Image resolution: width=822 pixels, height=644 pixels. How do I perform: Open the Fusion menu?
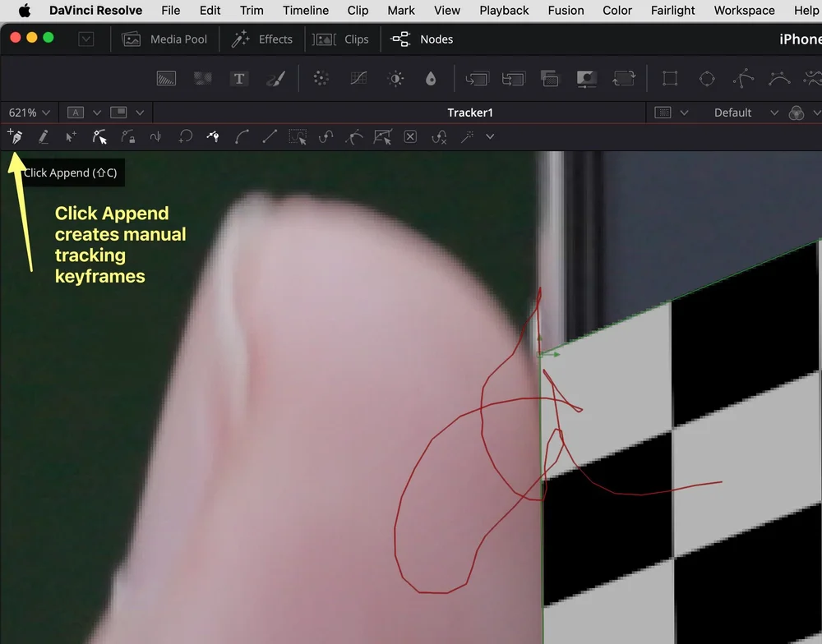[x=566, y=10]
